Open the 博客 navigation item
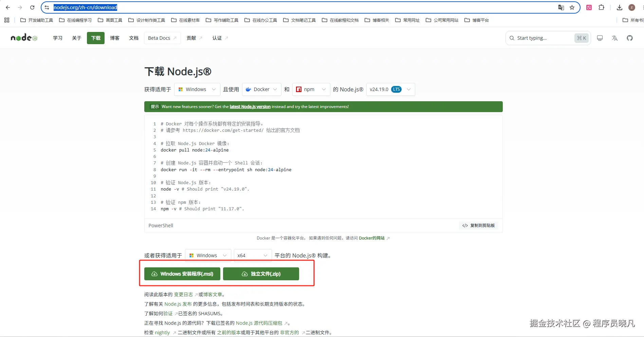Viewport: 644px width, 337px height. coord(115,38)
